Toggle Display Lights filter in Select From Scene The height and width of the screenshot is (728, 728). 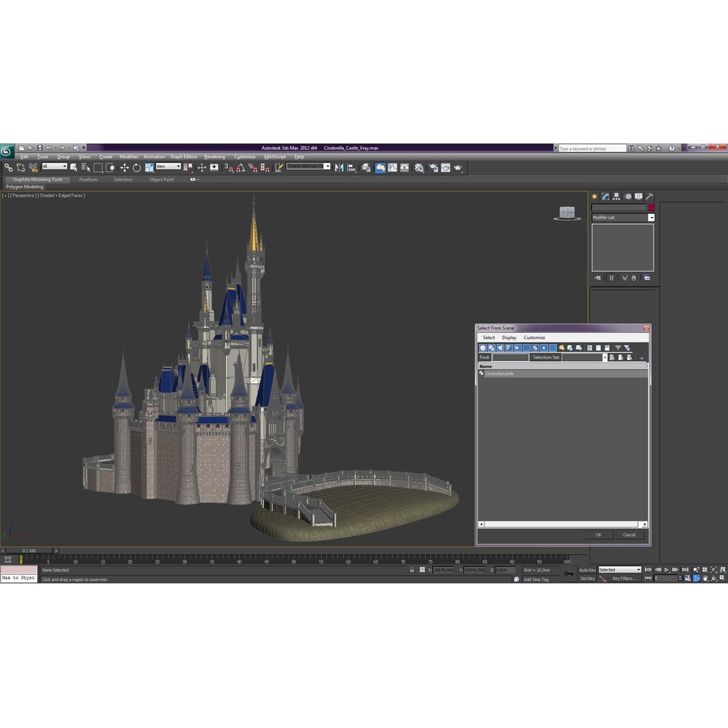click(500, 348)
